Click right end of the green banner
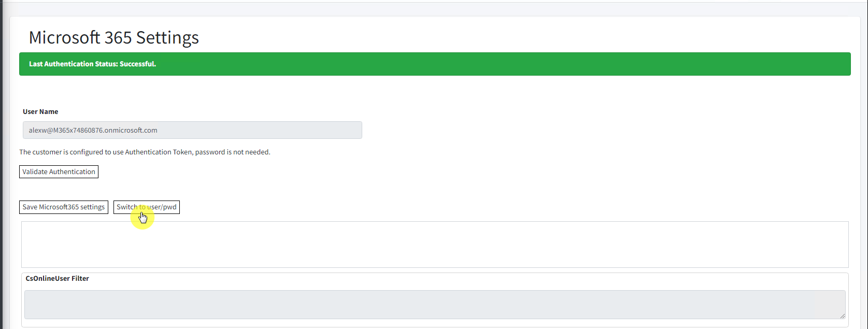The image size is (868, 329). [839, 64]
